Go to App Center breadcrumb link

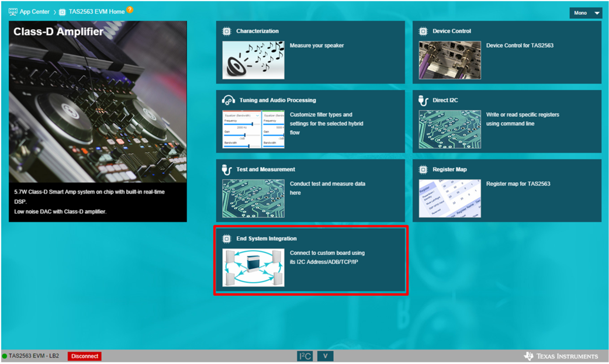[x=35, y=12]
